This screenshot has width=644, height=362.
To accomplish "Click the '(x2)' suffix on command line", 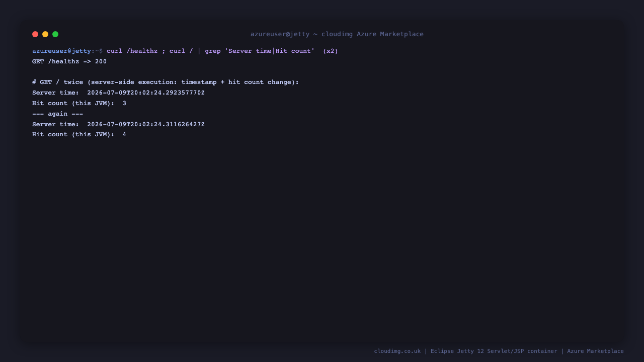I will 331,51.
